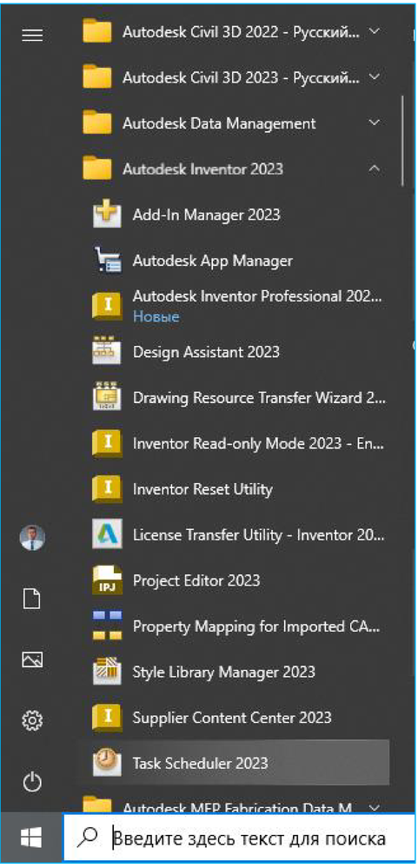Launch Style Library Manager 2023 icon
This screenshot has height=868, width=418.
[107, 672]
